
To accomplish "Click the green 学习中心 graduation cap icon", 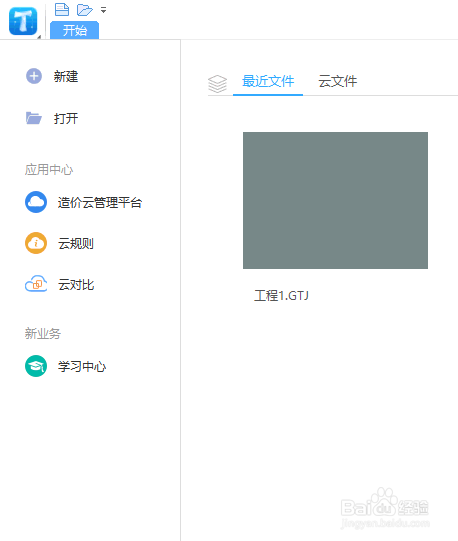I will click(36, 366).
